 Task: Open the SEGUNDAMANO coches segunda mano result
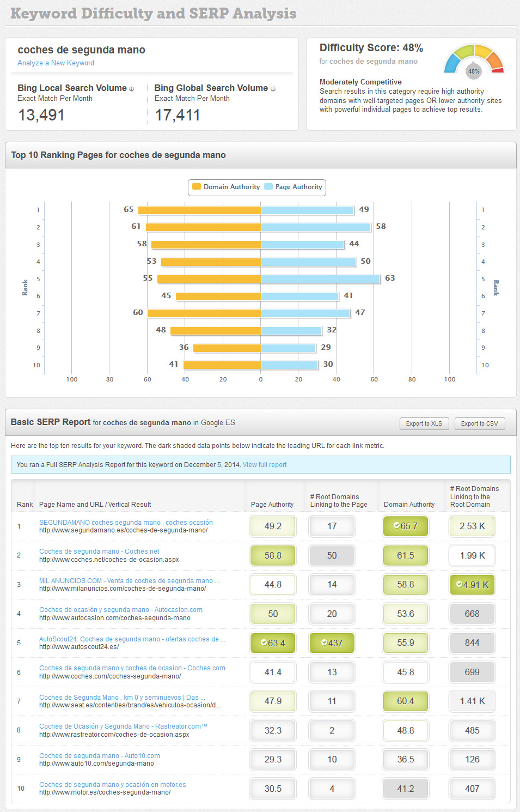click(x=126, y=522)
